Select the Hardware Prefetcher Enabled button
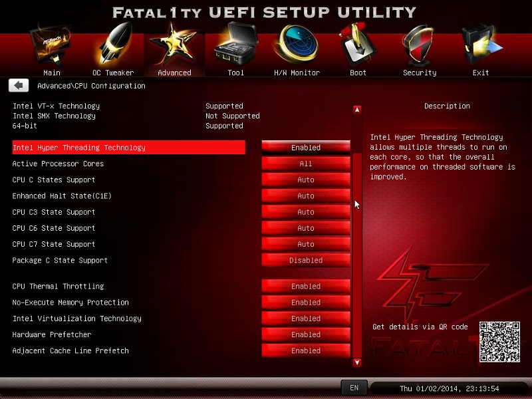This screenshot has height=399, width=532. (x=306, y=334)
